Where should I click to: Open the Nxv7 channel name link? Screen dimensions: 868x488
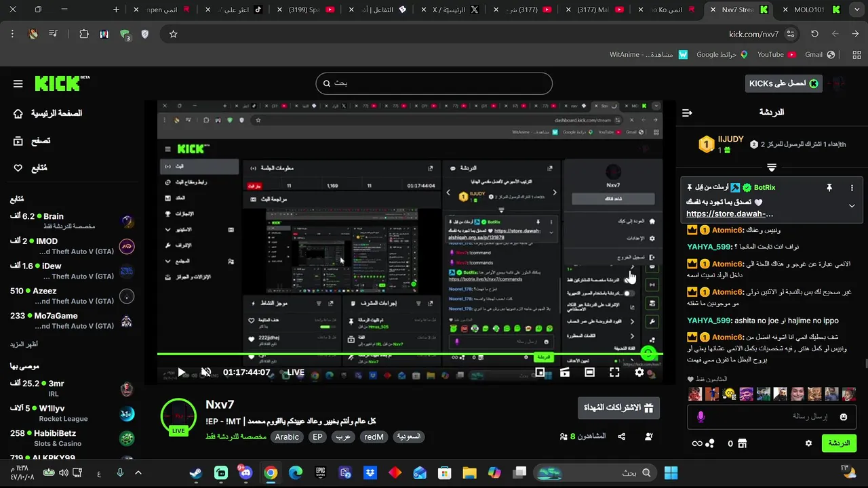click(x=220, y=405)
